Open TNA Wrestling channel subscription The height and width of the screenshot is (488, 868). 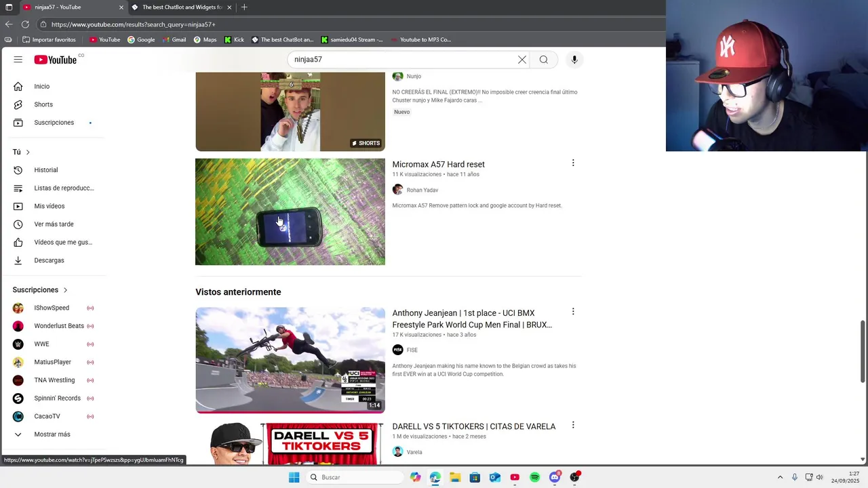coord(54,380)
